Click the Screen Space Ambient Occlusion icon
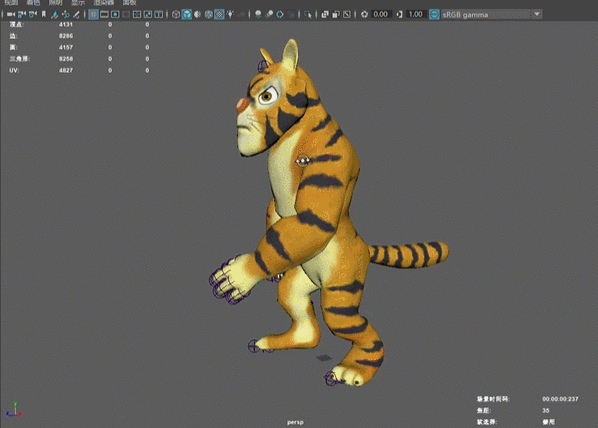The height and width of the screenshot is (428, 598). click(258, 14)
